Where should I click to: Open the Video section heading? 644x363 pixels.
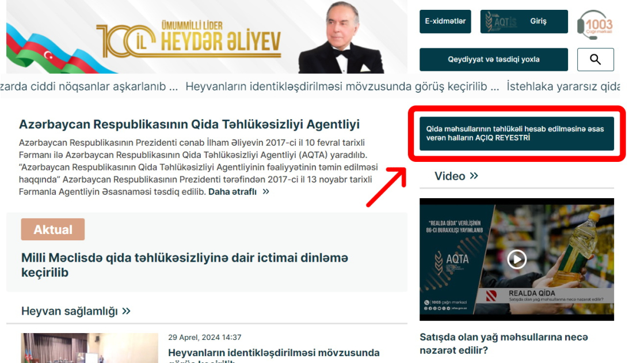click(x=449, y=176)
